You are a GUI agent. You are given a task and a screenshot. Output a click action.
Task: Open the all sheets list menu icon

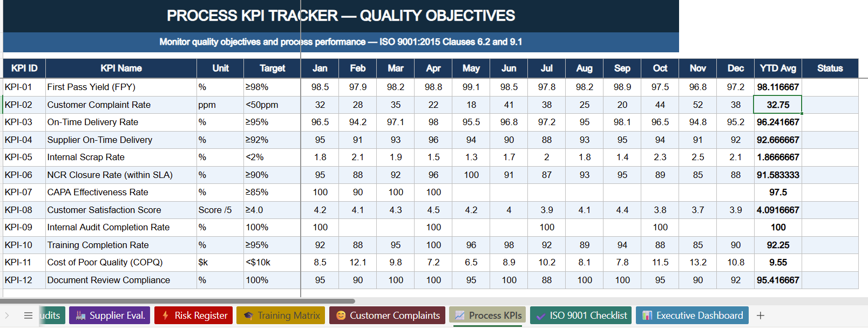click(x=29, y=316)
